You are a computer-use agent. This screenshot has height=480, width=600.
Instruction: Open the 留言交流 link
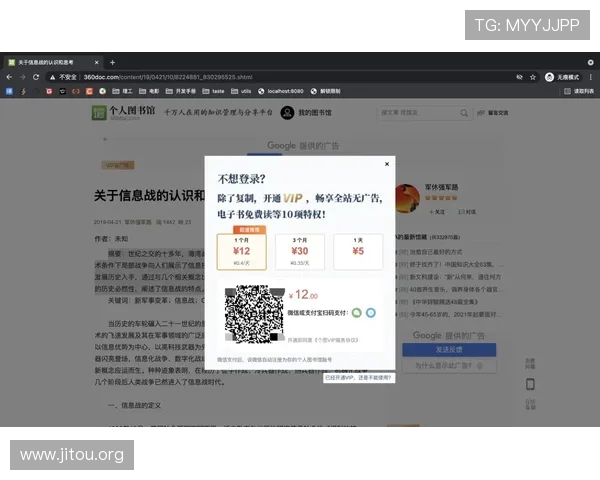click(493, 113)
